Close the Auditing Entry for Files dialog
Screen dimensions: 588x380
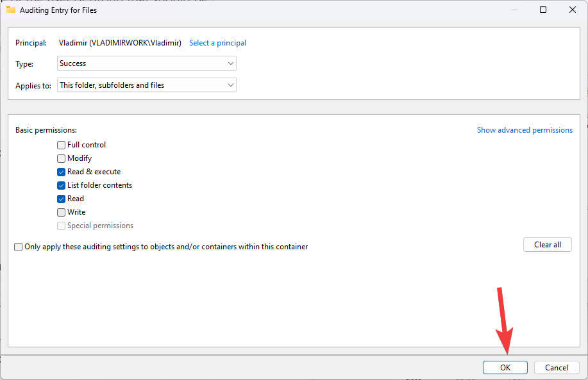tap(573, 10)
